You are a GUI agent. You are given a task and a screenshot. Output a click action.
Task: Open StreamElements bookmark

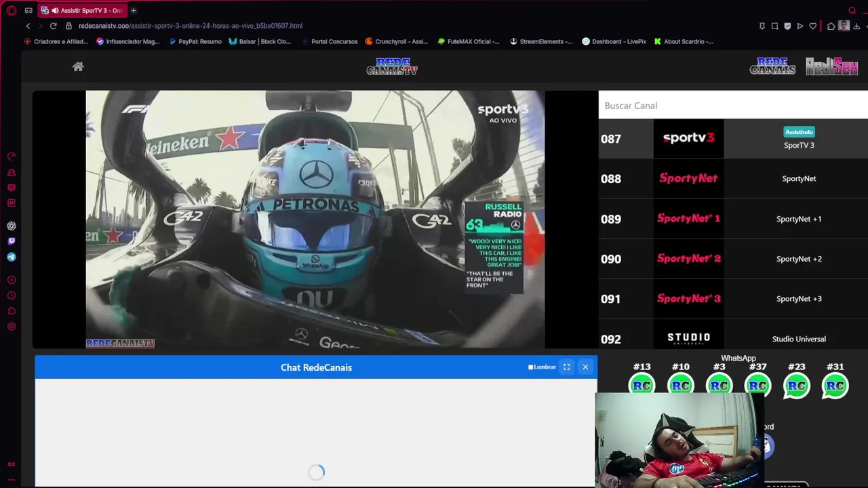click(x=541, y=41)
